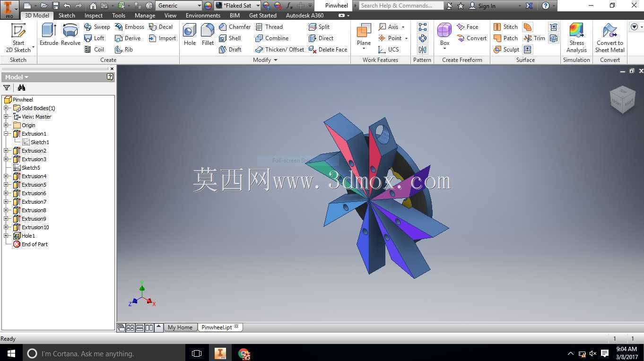Screen dimensions: 644x361
Task: Use the Split tool
Action: [x=319, y=27]
